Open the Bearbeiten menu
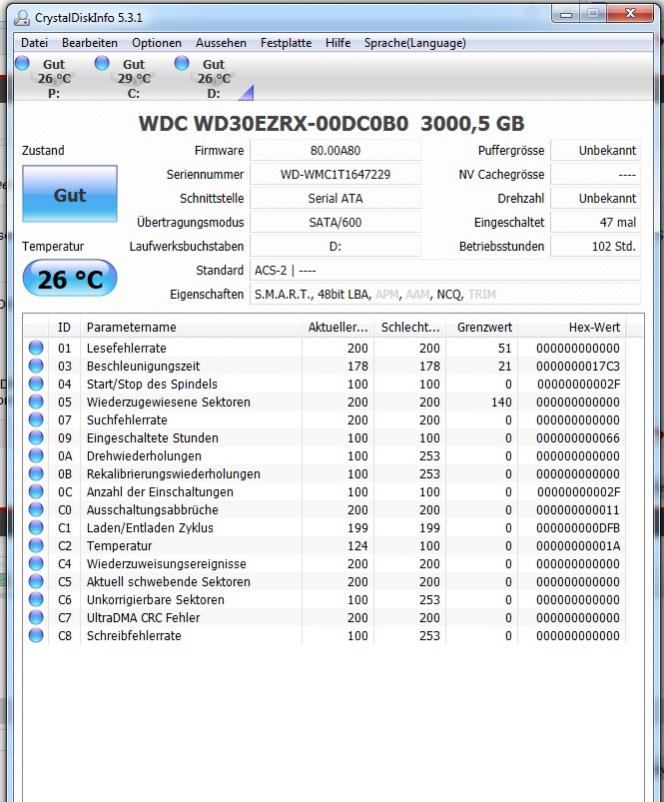664x802 pixels. click(x=90, y=43)
